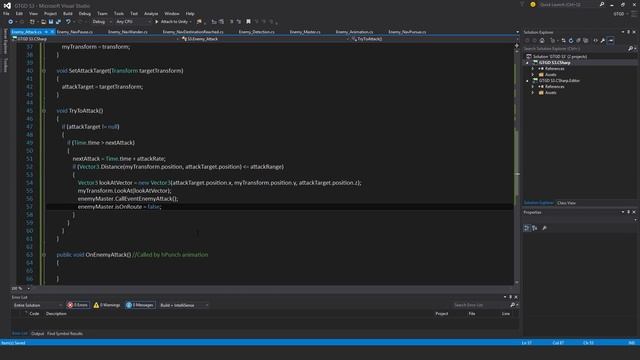Open the Debug configuration dropdown
Image resolution: width=640 pixels, height=360 pixels.
(x=102, y=22)
